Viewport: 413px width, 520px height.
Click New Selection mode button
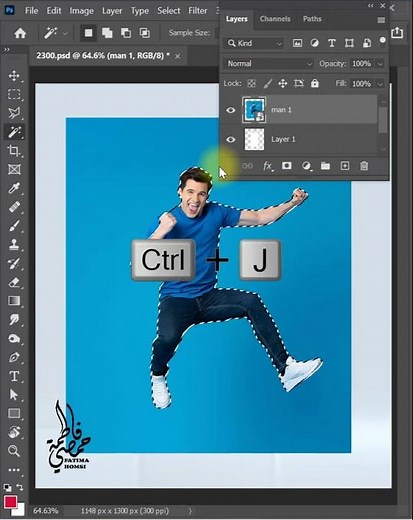point(88,33)
